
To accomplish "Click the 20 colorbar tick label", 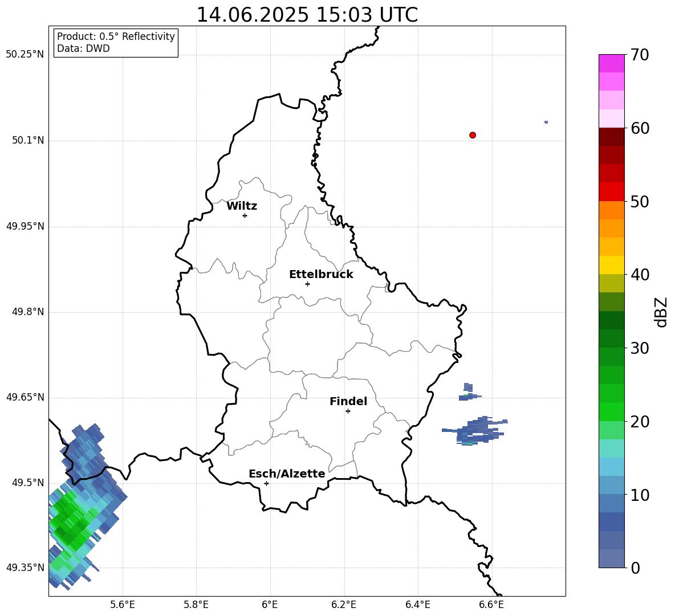I will click(639, 422).
